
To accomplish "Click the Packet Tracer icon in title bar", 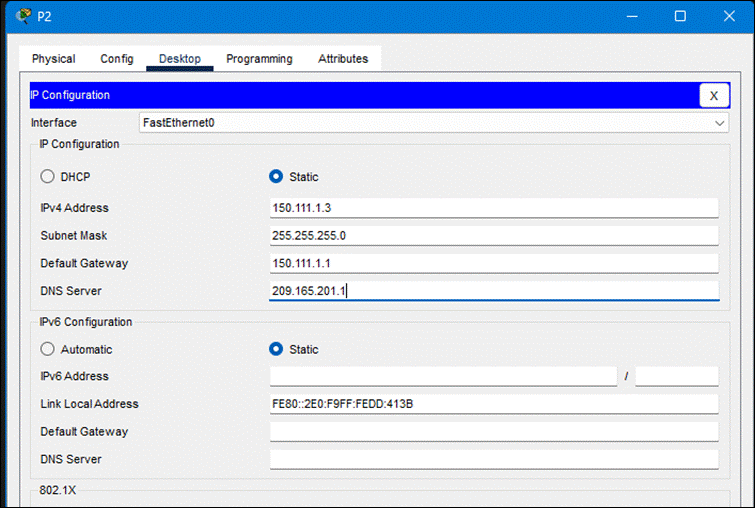I will point(23,16).
